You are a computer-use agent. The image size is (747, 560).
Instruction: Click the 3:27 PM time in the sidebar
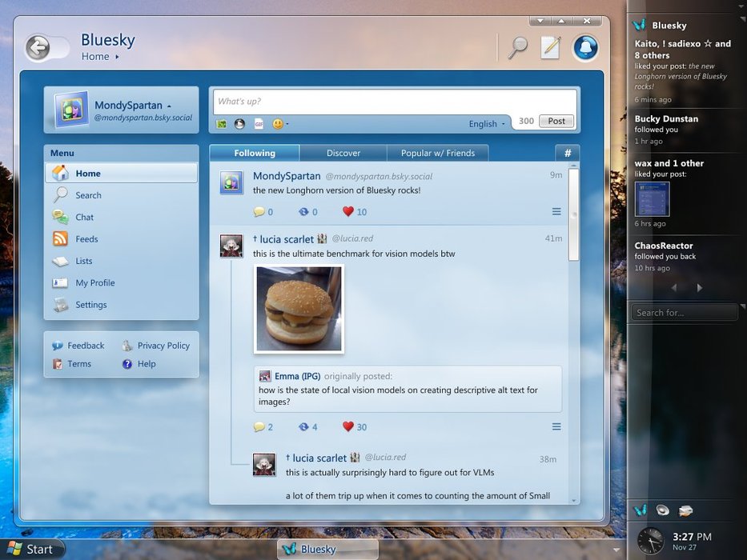click(x=692, y=537)
